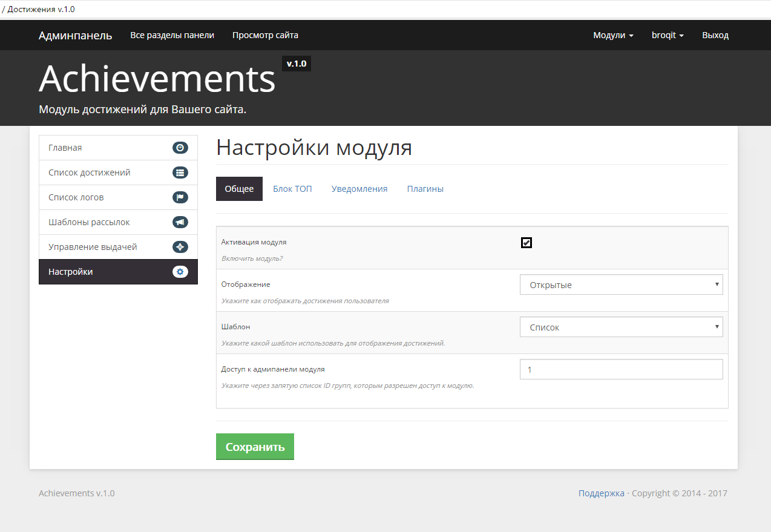Image resolution: width=771 pixels, height=532 pixels.
Task: Open Все разделы панели link
Action: (172, 35)
